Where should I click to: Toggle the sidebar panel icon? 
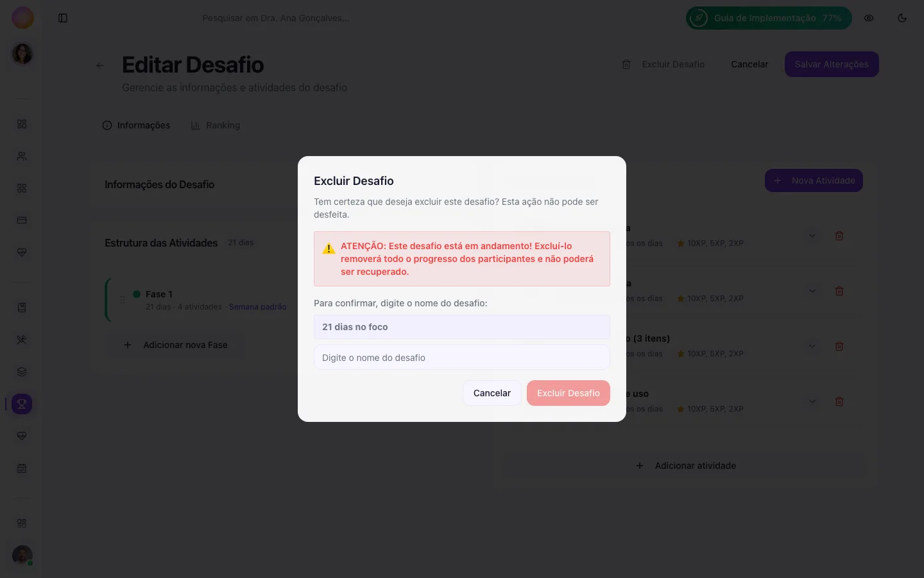(63, 18)
